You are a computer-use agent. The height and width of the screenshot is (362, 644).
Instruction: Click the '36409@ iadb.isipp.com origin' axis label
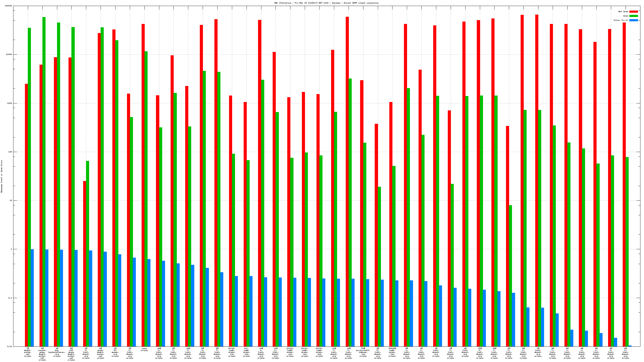click(x=392, y=352)
